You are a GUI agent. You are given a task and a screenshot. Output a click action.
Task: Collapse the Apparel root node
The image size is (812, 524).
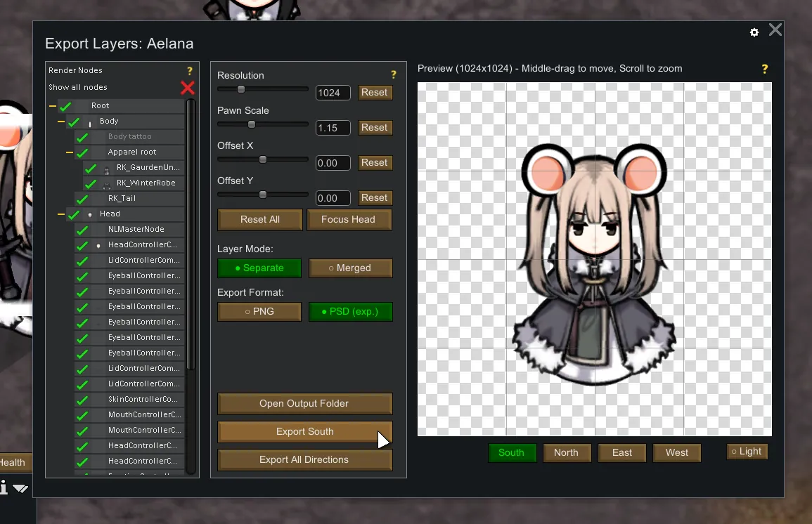70,152
